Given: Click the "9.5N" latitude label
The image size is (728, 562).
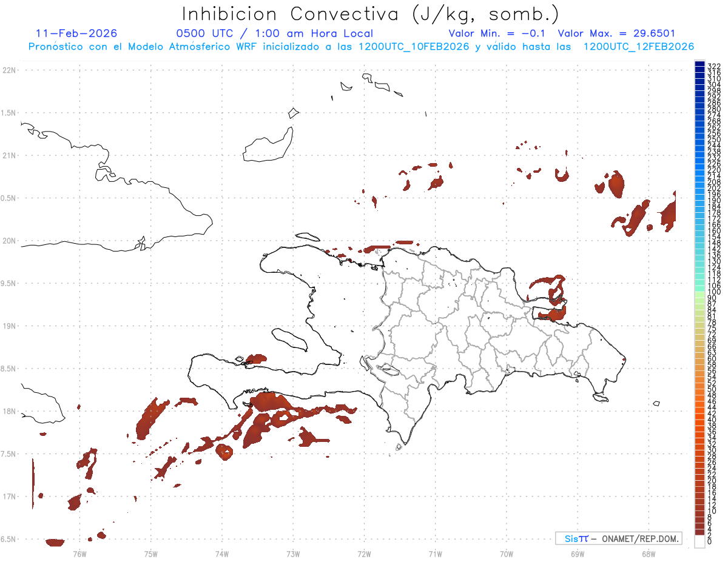Looking at the screenshot, I should 8,283.
